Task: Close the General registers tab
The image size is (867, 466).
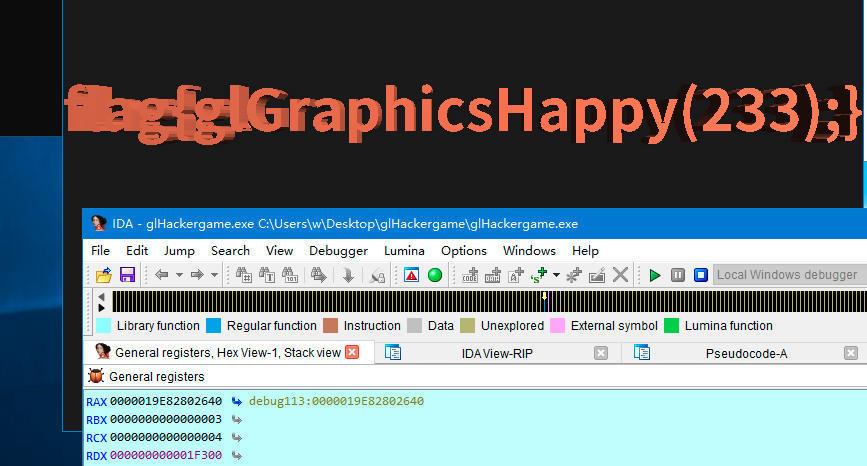Action: [x=352, y=352]
